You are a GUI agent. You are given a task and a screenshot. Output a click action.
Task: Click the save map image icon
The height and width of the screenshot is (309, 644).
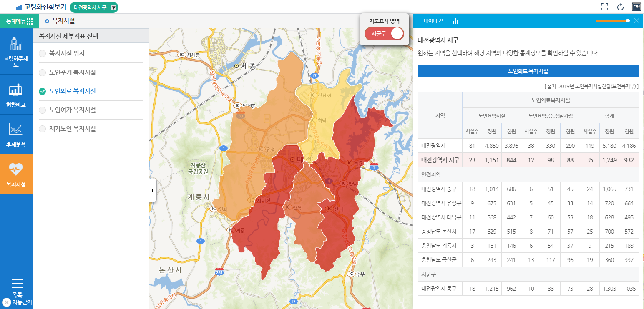[x=636, y=7]
